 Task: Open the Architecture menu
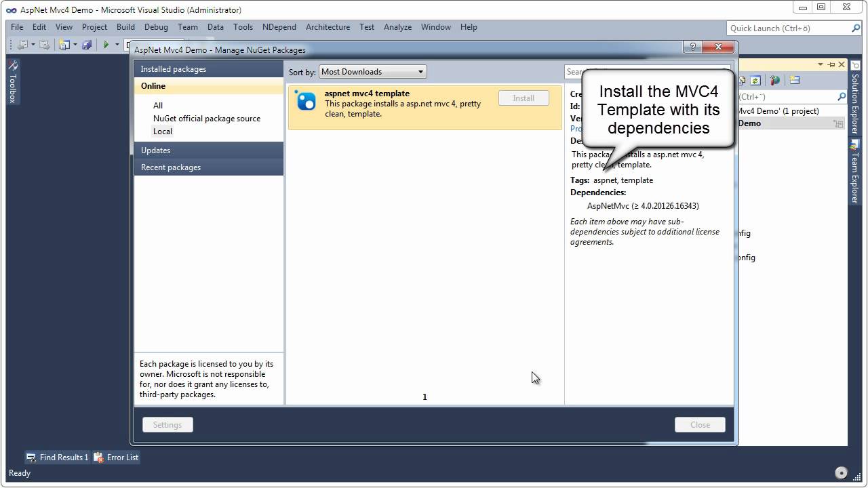pyautogui.click(x=328, y=27)
